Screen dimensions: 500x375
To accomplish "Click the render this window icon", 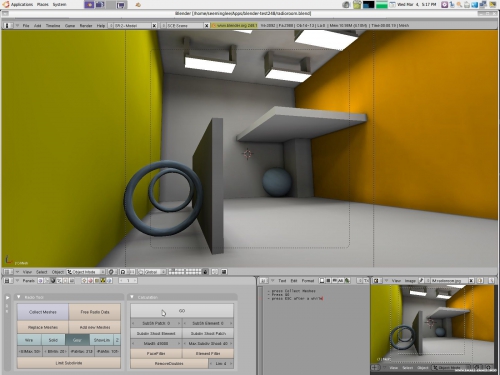I will (x=224, y=272).
